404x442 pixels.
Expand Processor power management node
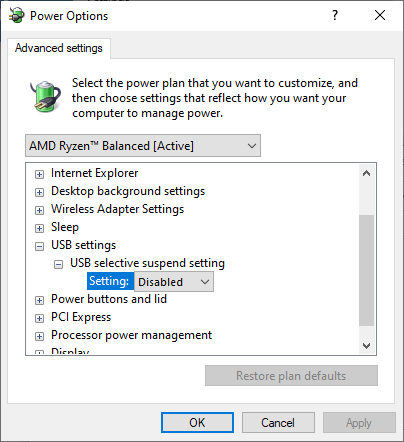point(39,336)
